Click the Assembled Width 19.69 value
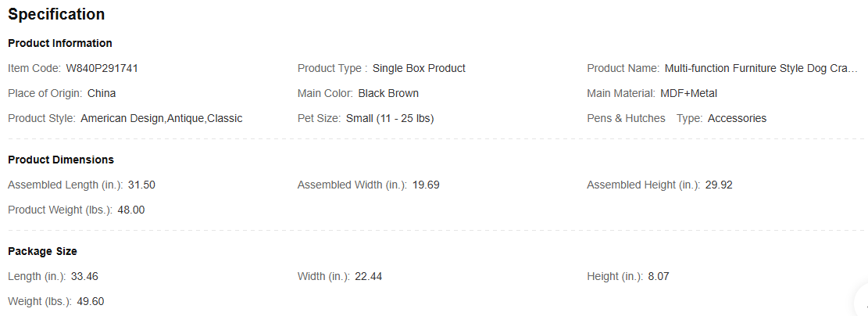868x316 pixels. (x=426, y=185)
